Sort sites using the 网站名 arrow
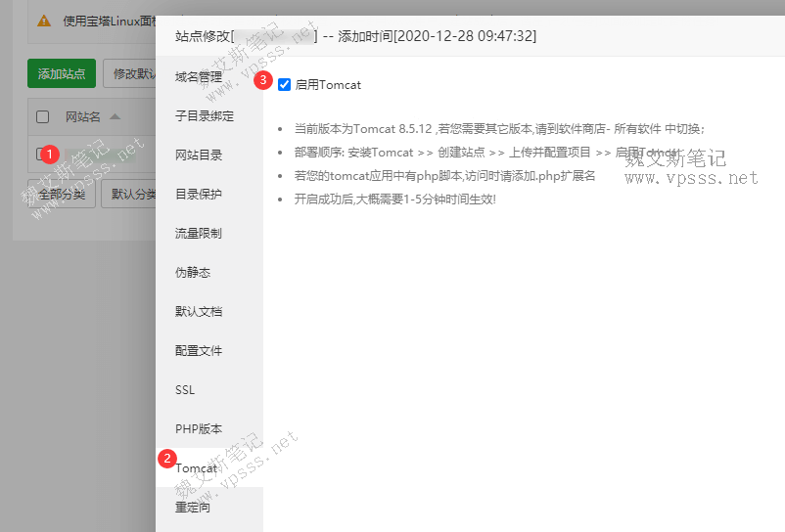The width and height of the screenshot is (785, 532). [x=115, y=117]
